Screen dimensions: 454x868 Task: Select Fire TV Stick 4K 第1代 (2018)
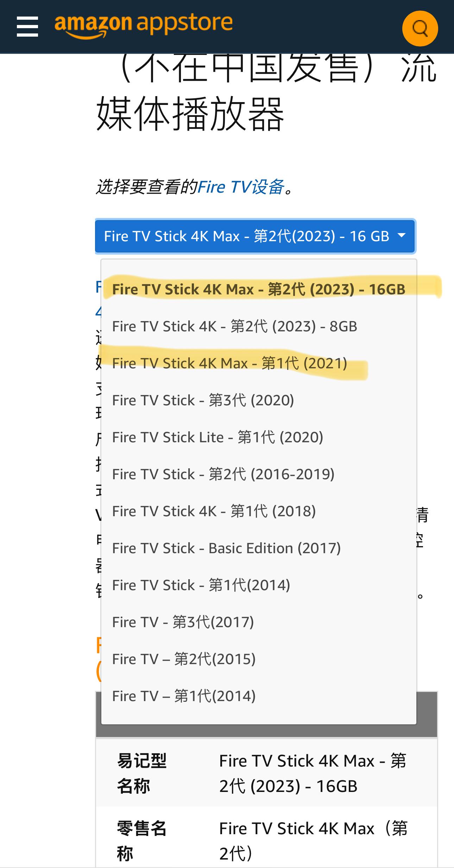click(214, 511)
